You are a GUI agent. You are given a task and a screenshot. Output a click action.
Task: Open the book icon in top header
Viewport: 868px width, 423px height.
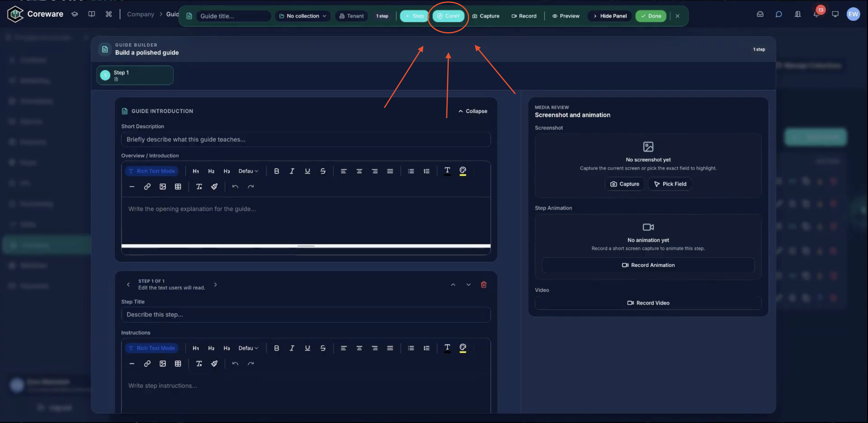point(92,14)
